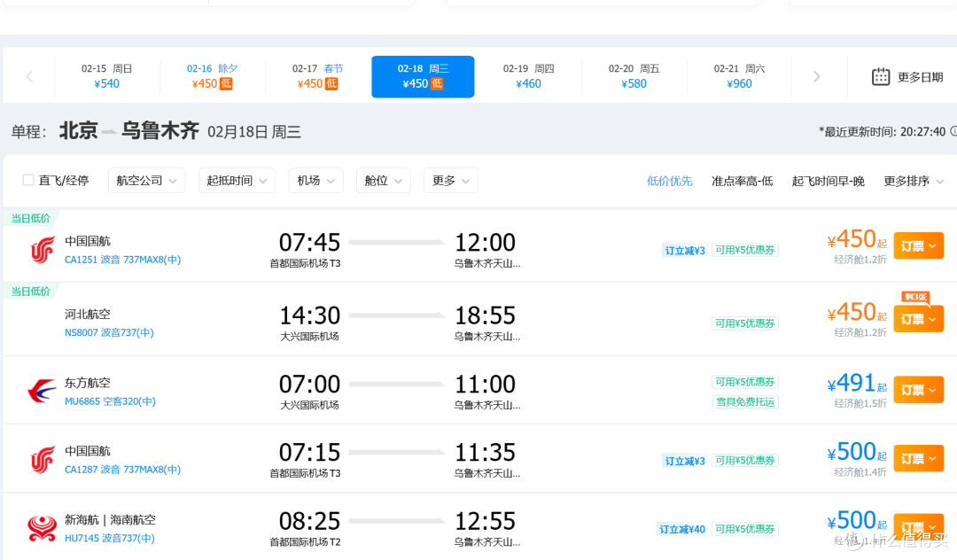Screen dimensions: 957x560
Task: Click the 14:30 departure time
Action: coord(309,316)
